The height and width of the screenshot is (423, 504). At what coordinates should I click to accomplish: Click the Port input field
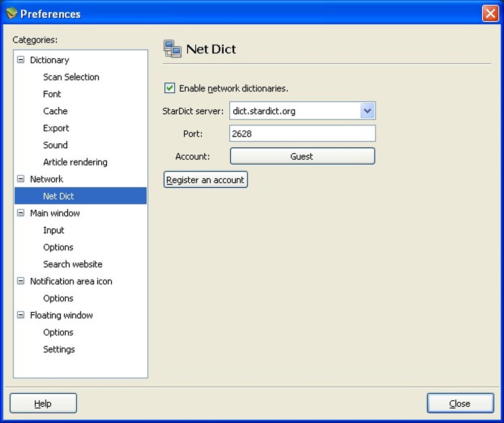(302, 133)
